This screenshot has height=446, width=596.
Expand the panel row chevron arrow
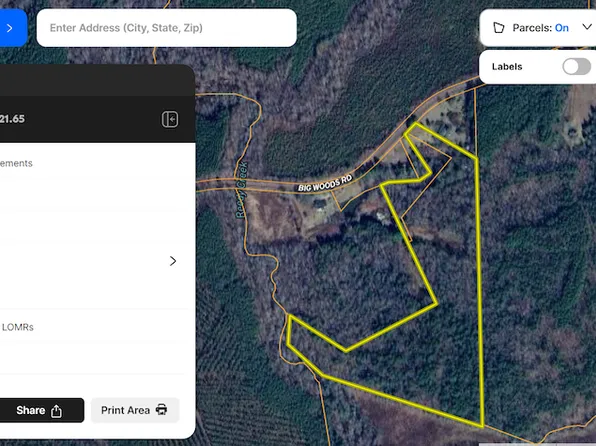(x=173, y=261)
